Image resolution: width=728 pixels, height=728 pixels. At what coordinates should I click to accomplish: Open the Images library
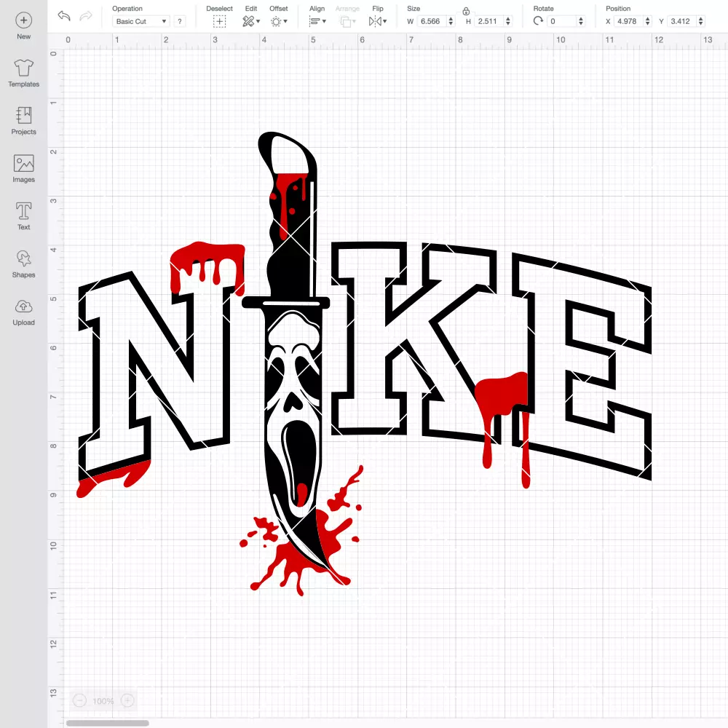[x=24, y=169]
